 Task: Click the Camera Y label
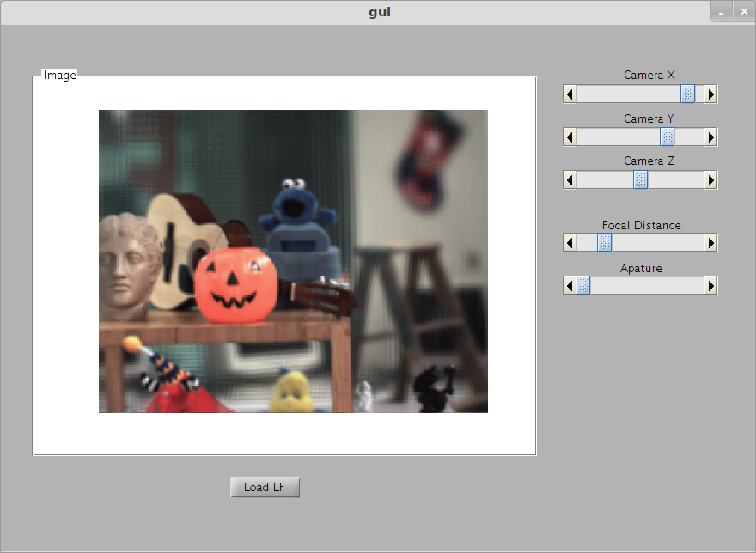tap(649, 118)
